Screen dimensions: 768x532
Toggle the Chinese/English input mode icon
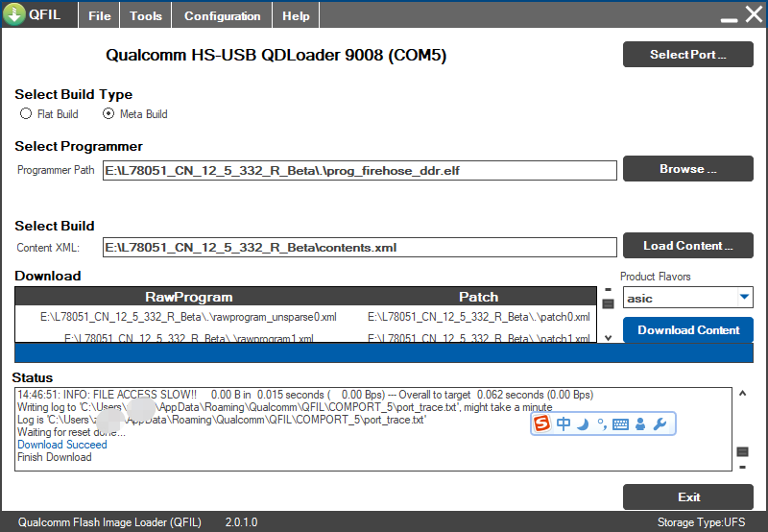click(x=564, y=423)
